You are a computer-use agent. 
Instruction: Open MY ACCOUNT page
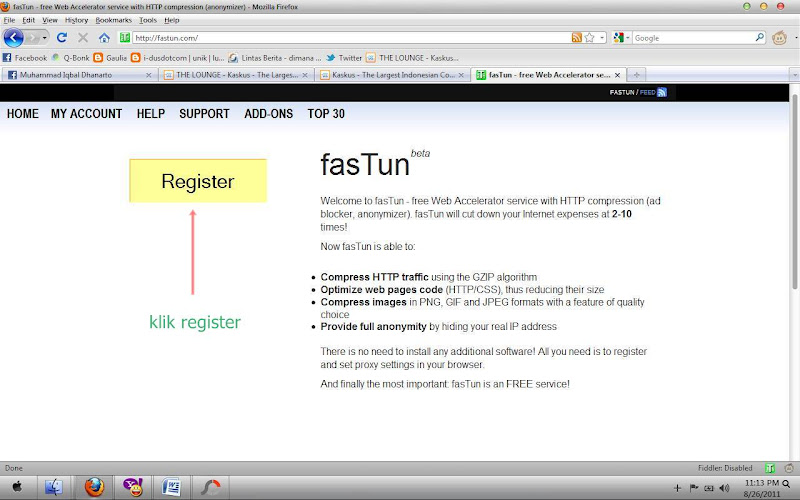pos(86,114)
